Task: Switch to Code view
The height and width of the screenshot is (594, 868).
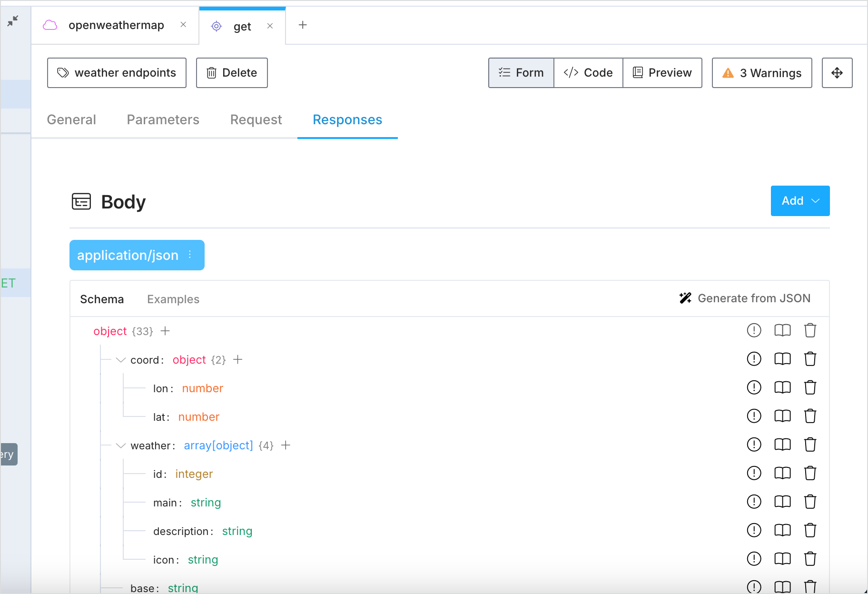Action: (x=588, y=73)
